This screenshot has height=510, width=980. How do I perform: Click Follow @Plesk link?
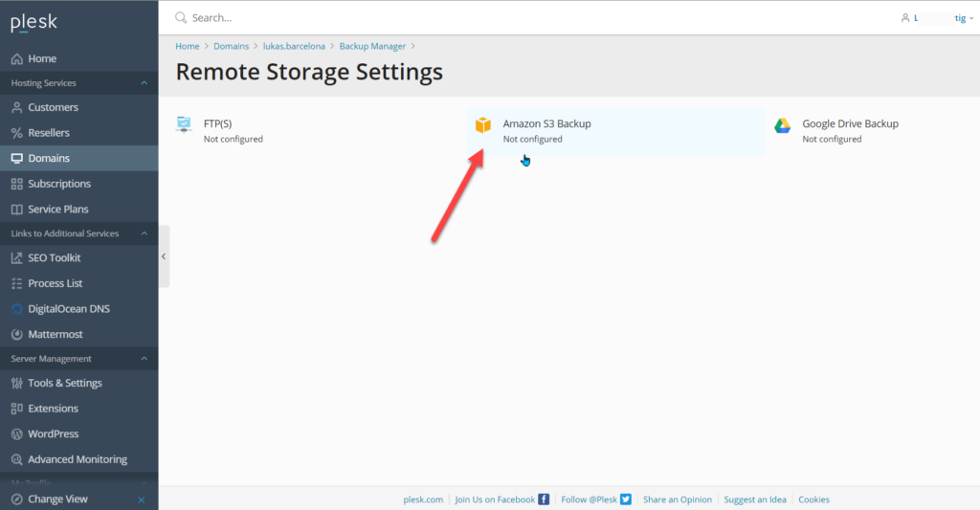pyautogui.click(x=589, y=499)
